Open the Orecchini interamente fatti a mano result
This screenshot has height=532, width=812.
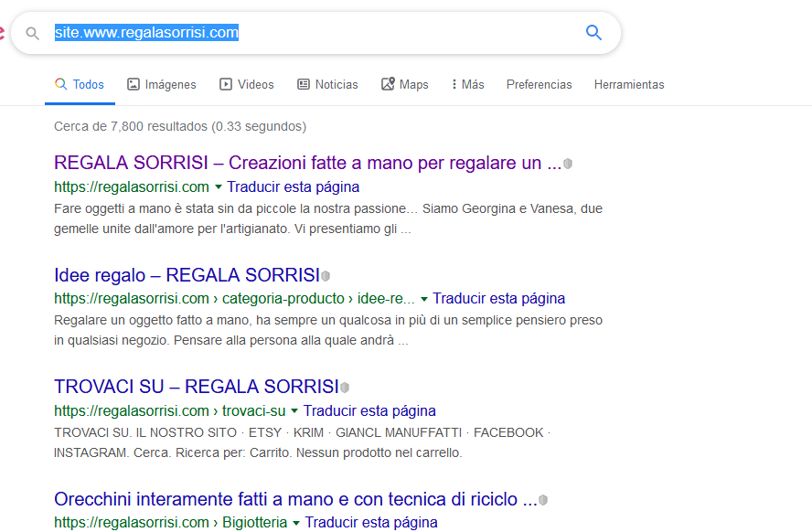[x=295, y=499]
